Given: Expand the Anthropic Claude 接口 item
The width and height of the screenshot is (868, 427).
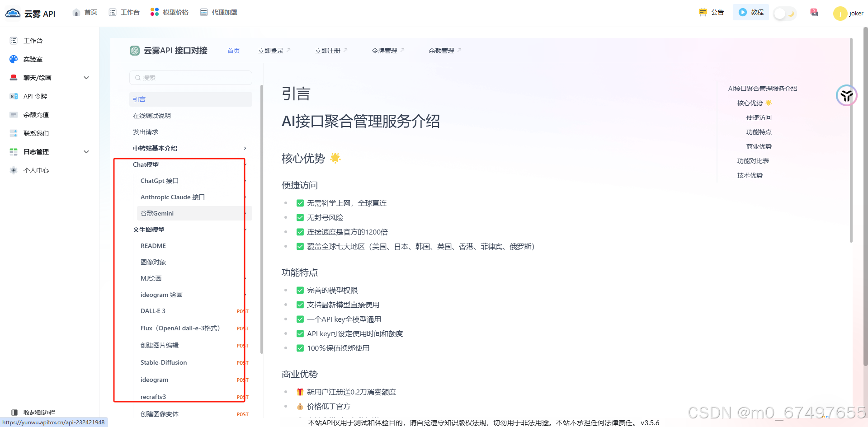Looking at the screenshot, I should [x=245, y=197].
